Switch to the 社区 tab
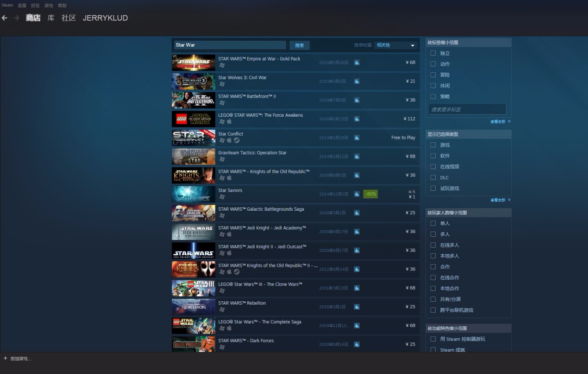The width and height of the screenshot is (588, 374). 69,18
